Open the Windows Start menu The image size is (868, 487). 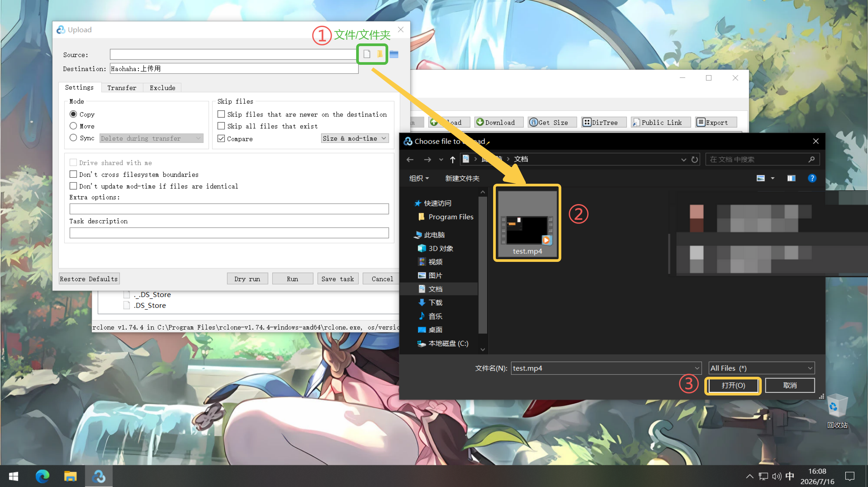(13, 476)
